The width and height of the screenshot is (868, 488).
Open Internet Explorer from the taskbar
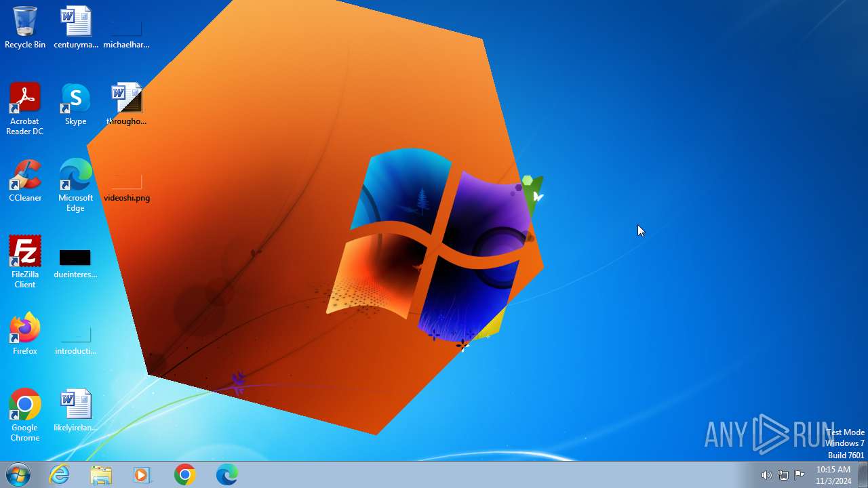coord(60,474)
